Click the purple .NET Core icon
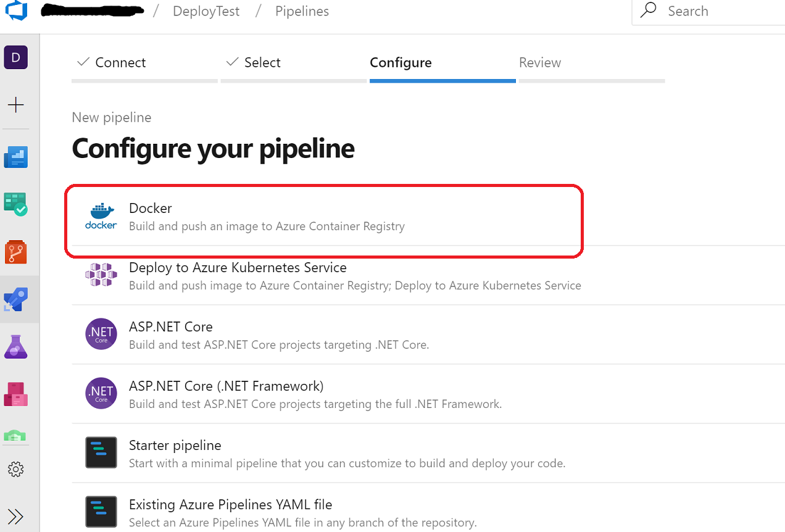This screenshot has width=785, height=532. click(x=101, y=334)
